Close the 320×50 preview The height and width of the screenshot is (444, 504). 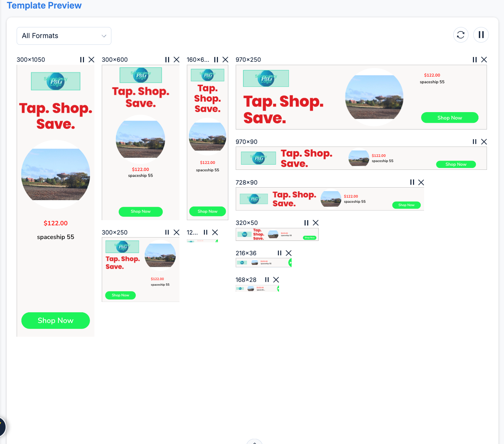(316, 223)
